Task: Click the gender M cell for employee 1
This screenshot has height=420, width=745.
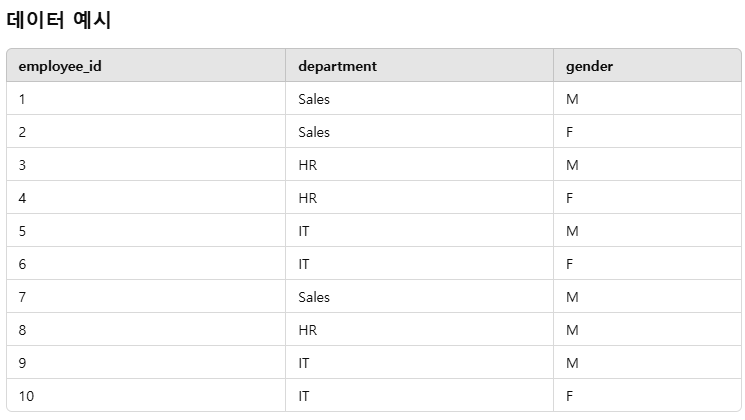Action: (647, 98)
